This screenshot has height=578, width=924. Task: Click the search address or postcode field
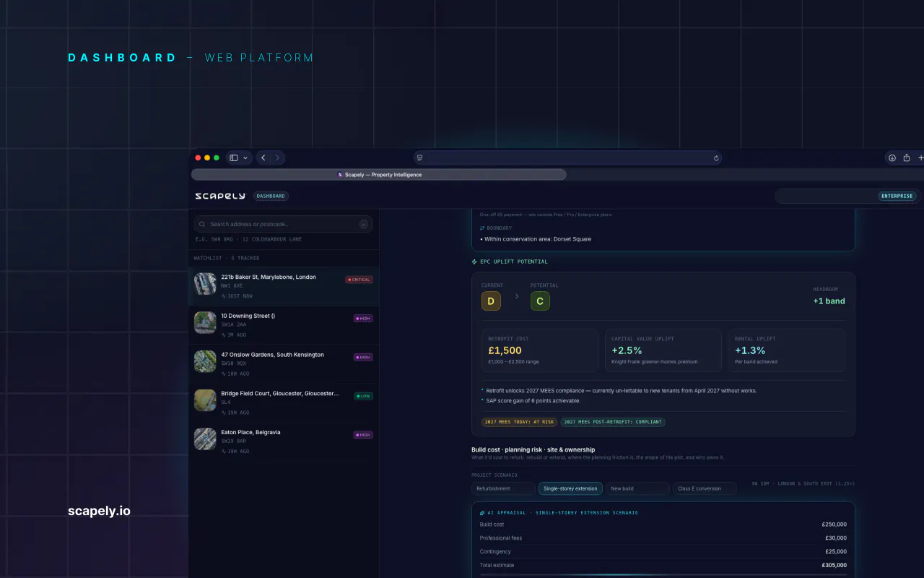pos(283,224)
